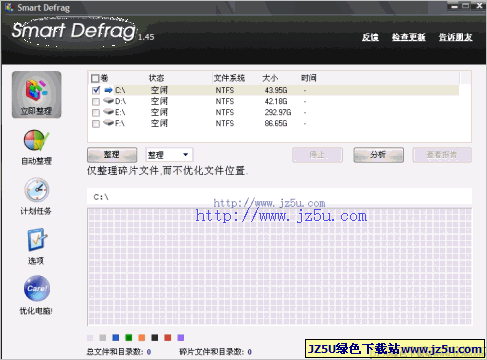487x360 pixels.
Task: Click the D:\ drive disk icon
Action: [108, 101]
